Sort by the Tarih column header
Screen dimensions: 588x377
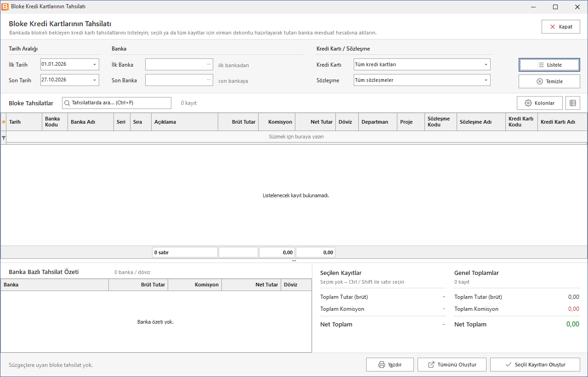24,122
